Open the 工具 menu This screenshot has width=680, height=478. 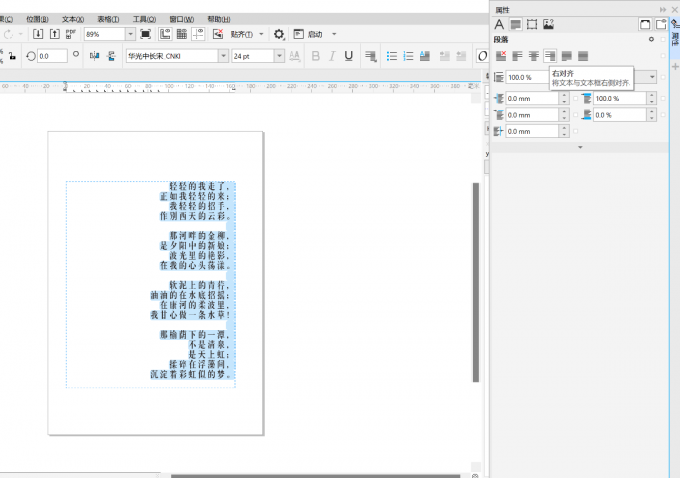tap(145, 19)
